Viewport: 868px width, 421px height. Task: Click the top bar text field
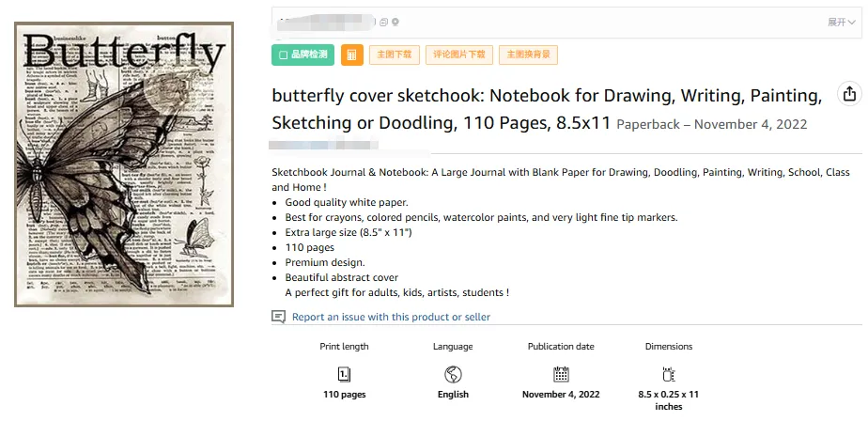click(564, 22)
